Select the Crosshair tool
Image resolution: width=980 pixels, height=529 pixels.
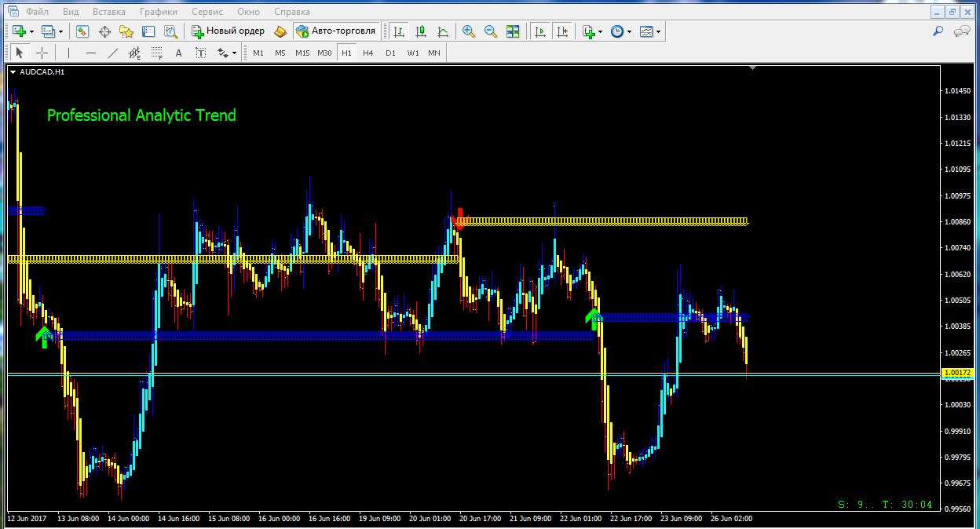tap(42, 53)
